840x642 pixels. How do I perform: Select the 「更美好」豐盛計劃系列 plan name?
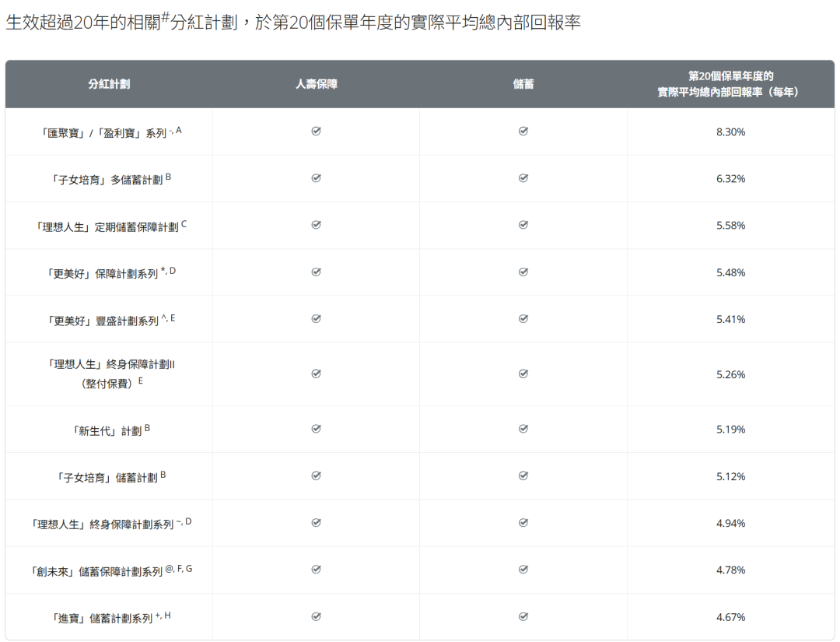(x=110, y=320)
